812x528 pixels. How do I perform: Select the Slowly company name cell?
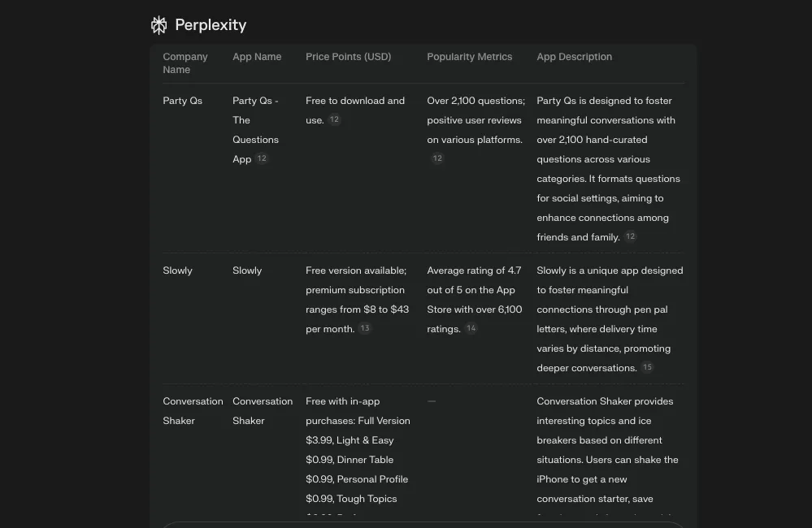178,270
